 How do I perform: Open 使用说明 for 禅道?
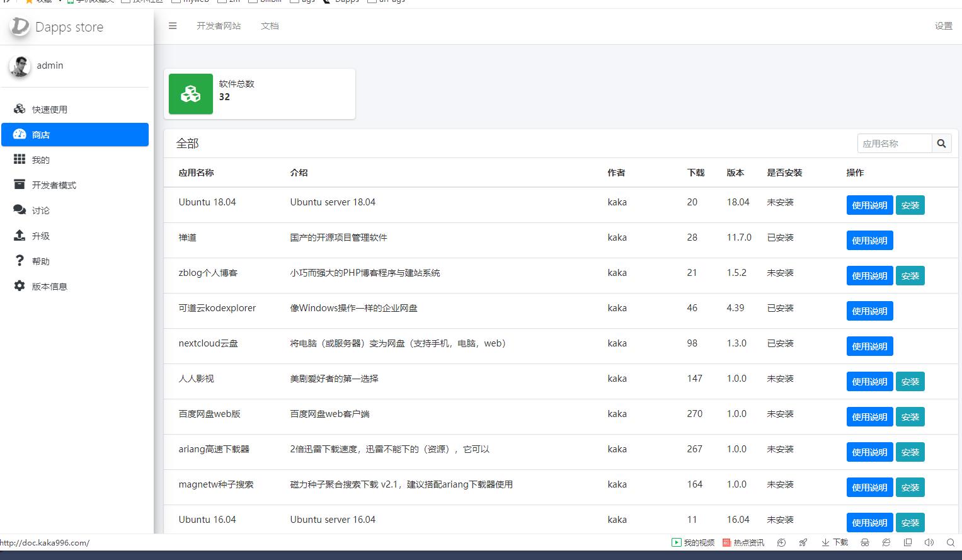click(x=869, y=240)
